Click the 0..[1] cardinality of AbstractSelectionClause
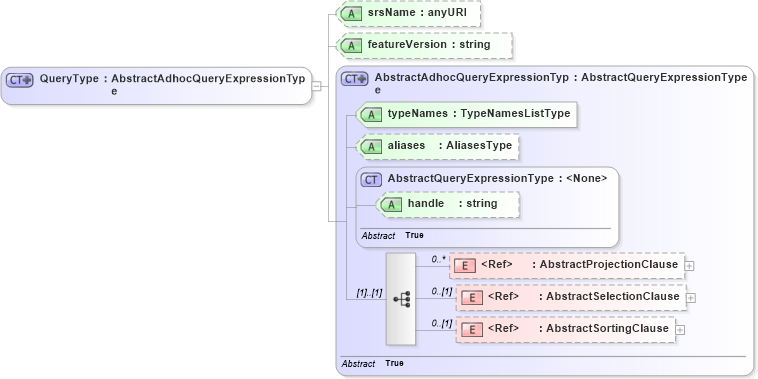The width and height of the screenshot is (758, 379). click(442, 292)
